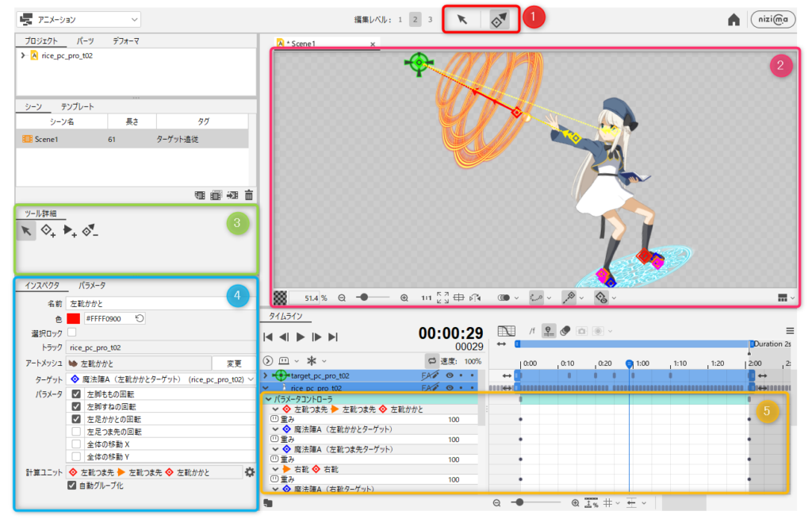The width and height of the screenshot is (812, 519).
Task: Step forward one frame
Action: point(316,337)
